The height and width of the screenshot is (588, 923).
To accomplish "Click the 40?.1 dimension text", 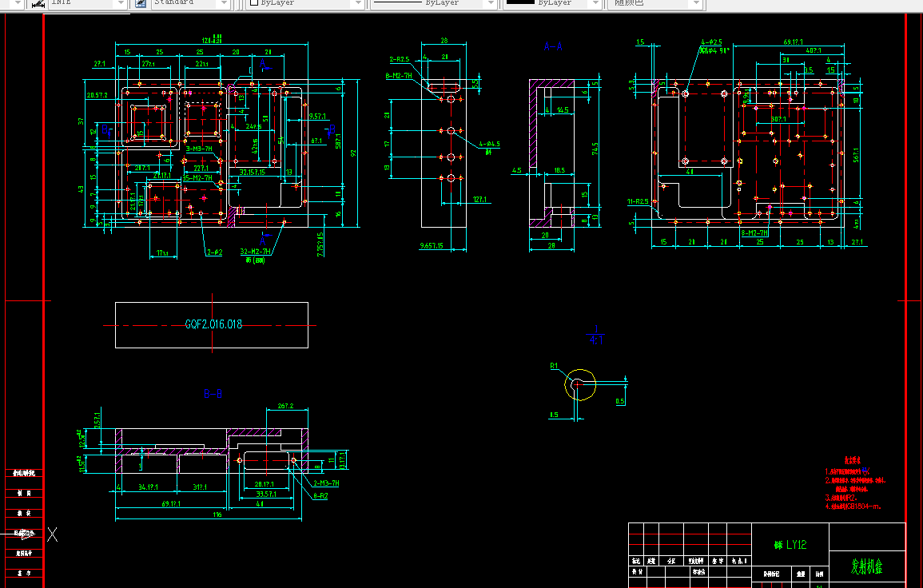I will pyautogui.click(x=814, y=50).
